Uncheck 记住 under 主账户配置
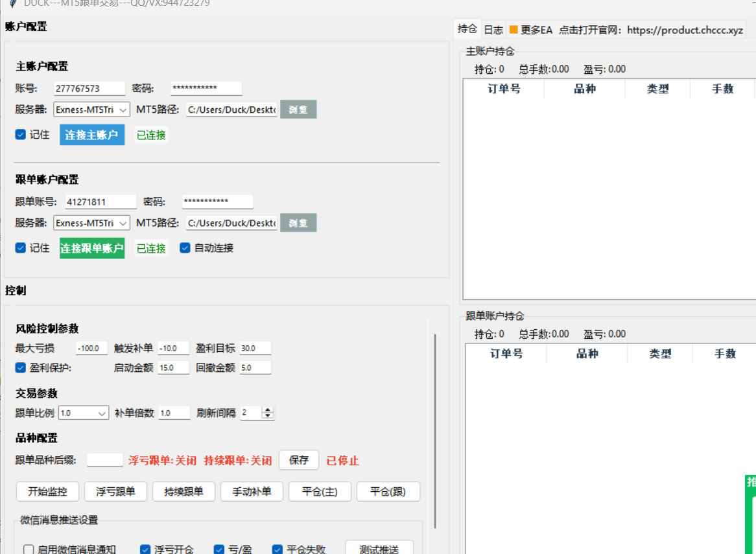 [20, 135]
